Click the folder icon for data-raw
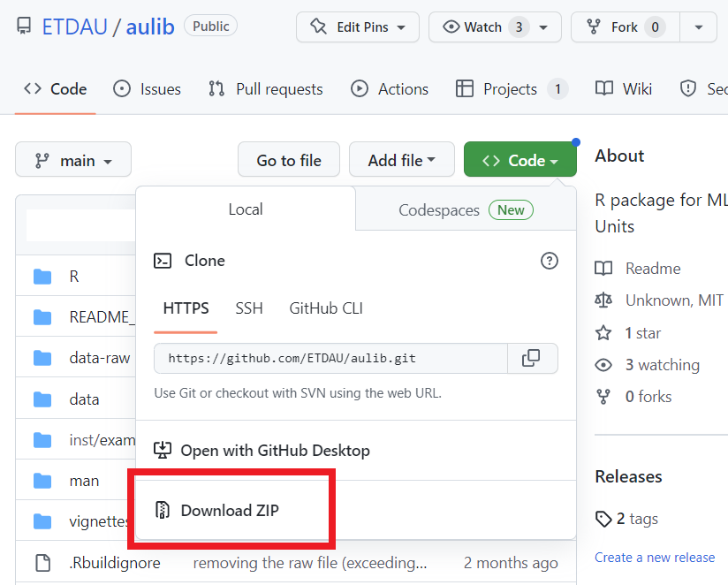This screenshot has height=585, width=728. (x=42, y=358)
